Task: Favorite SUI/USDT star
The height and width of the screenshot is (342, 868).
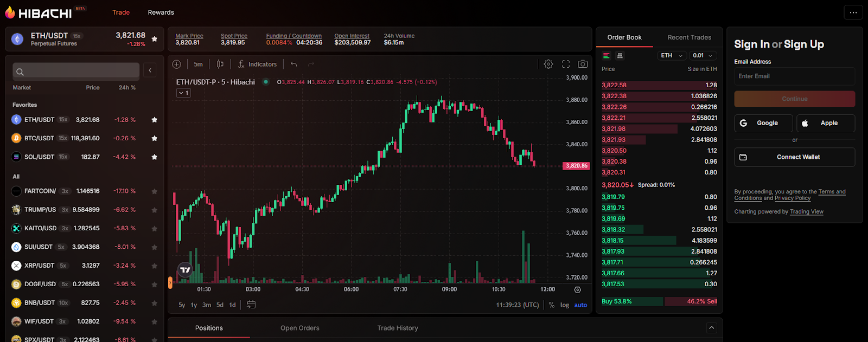Action: pos(155,247)
